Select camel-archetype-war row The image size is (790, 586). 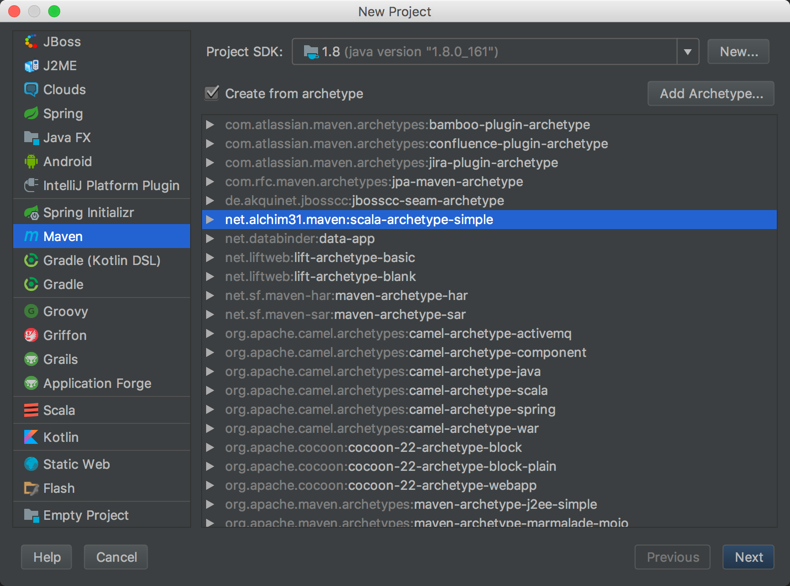(489, 429)
